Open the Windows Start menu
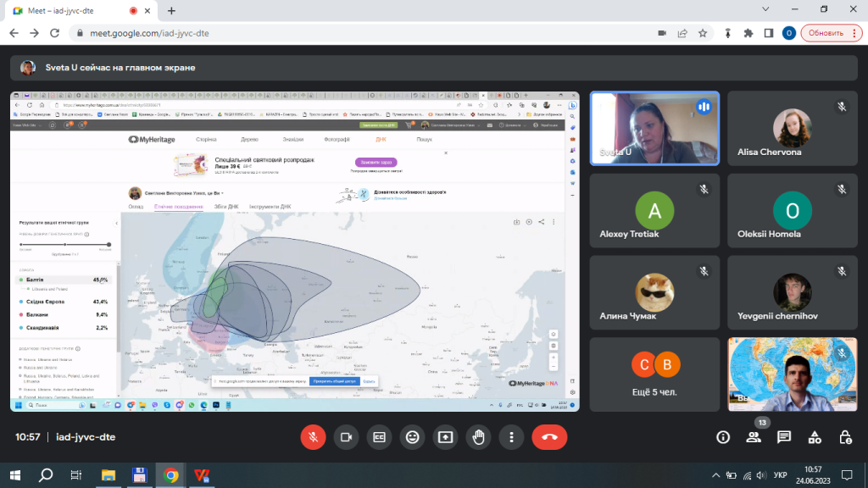This screenshot has width=868, height=488. [x=15, y=475]
